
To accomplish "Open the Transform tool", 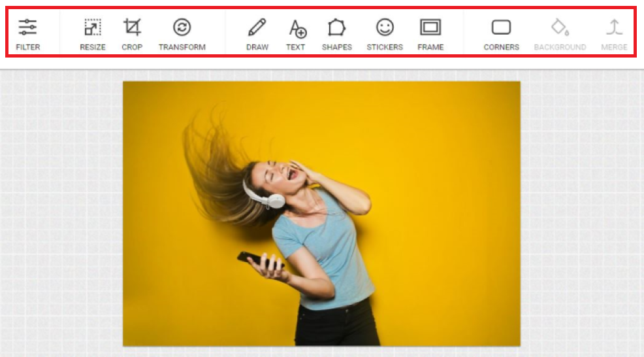I will coord(182,35).
